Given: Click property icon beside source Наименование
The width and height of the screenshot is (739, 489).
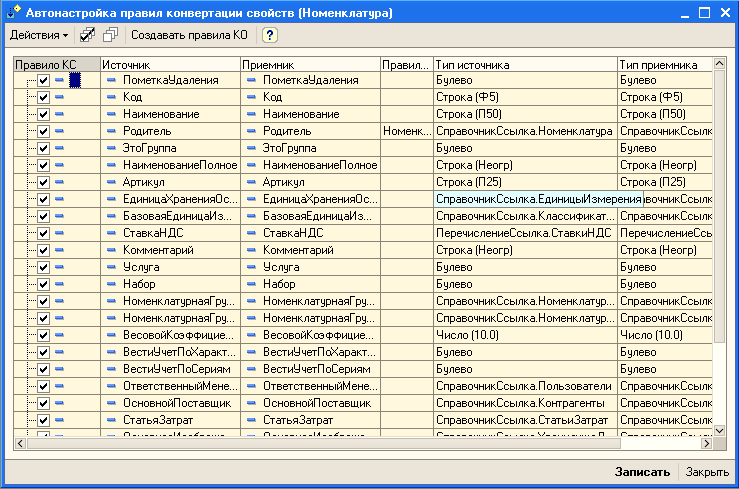Looking at the screenshot, I should tap(111, 114).
